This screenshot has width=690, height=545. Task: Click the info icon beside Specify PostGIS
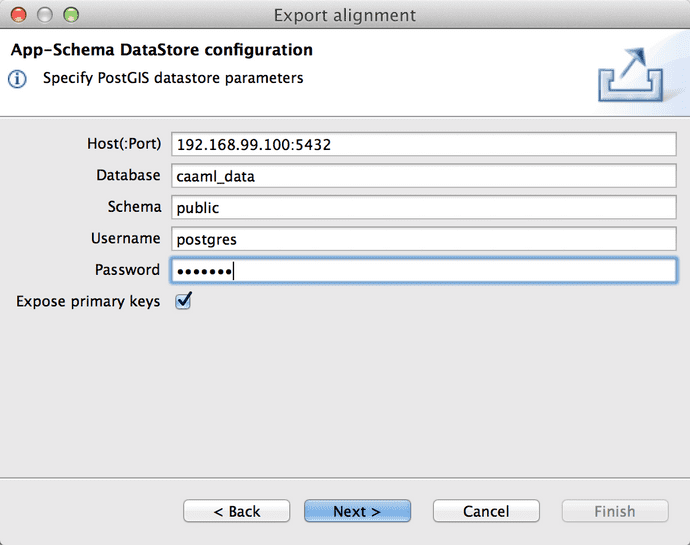(x=17, y=79)
